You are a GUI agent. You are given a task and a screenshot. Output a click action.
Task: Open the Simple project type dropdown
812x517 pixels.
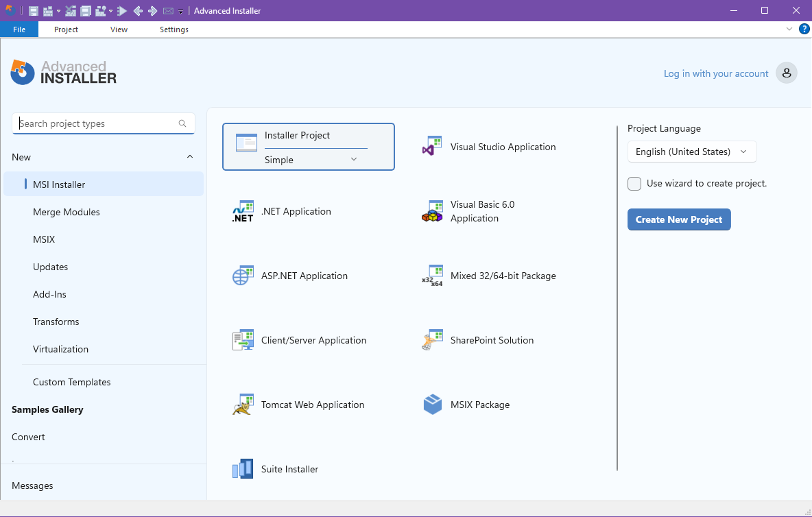pyautogui.click(x=311, y=160)
